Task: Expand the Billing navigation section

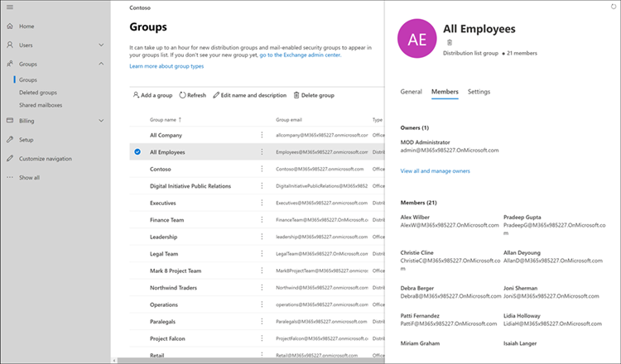Action: 101,121
